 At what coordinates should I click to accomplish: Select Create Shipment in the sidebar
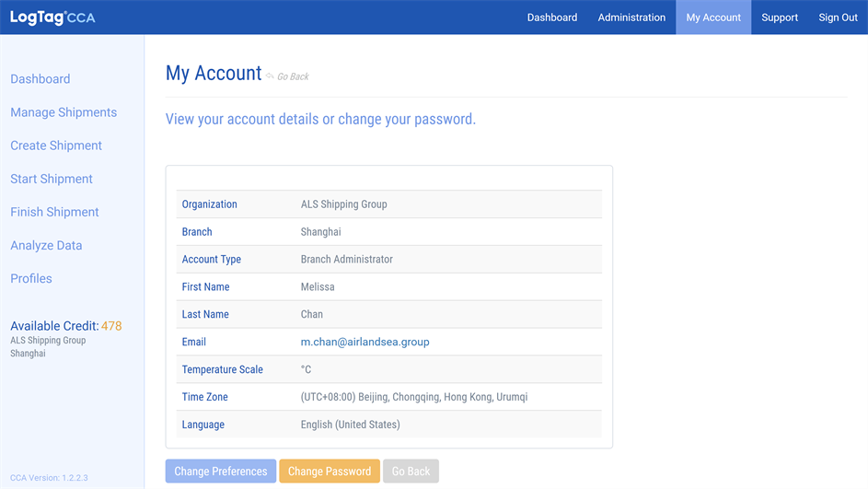pyautogui.click(x=56, y=146)
